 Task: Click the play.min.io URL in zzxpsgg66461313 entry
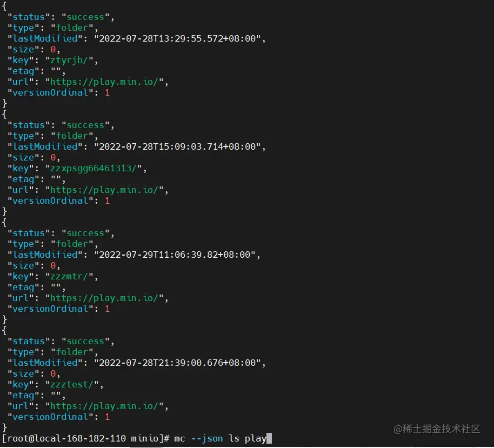pyautogui.click(x=104, y=190)
